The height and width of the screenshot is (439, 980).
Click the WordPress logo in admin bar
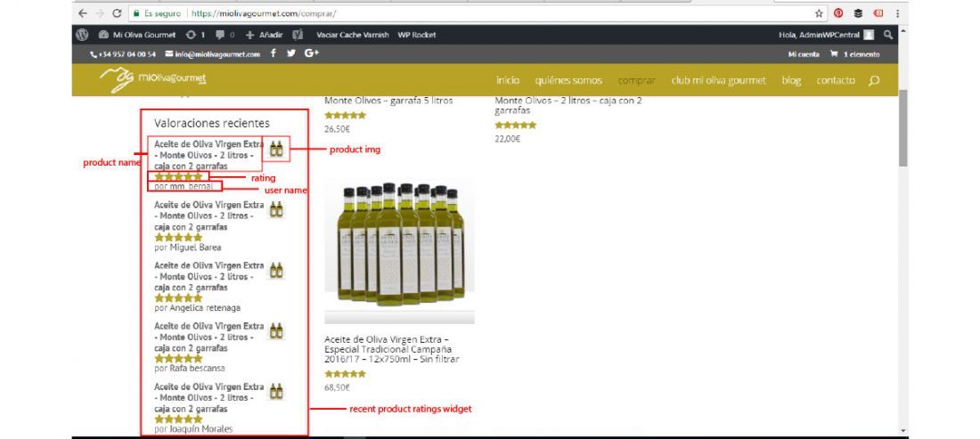82,35
